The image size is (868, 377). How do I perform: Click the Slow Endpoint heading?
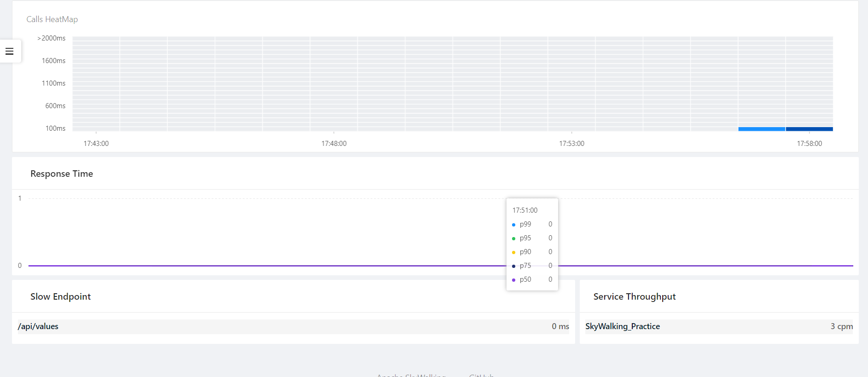tap(61, 296)
